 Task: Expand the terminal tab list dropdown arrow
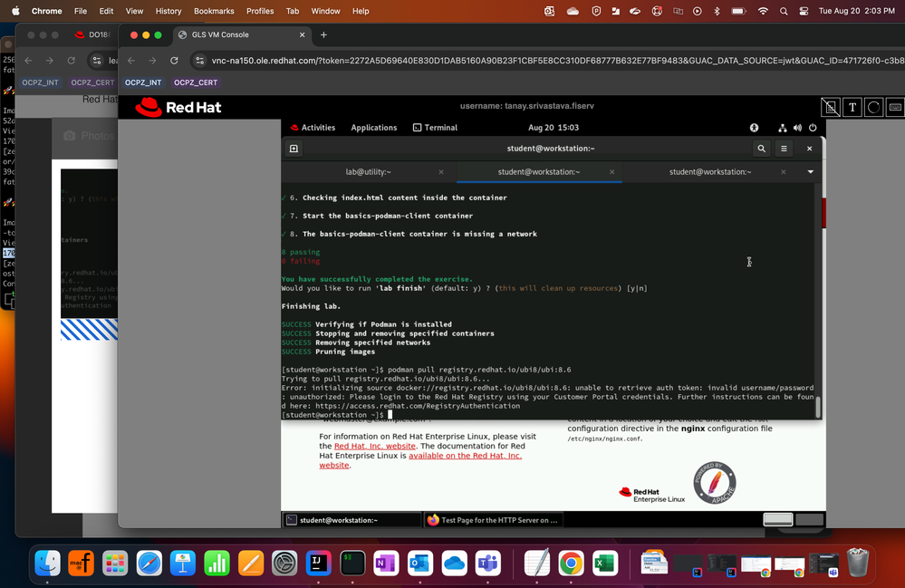[810, 171]
